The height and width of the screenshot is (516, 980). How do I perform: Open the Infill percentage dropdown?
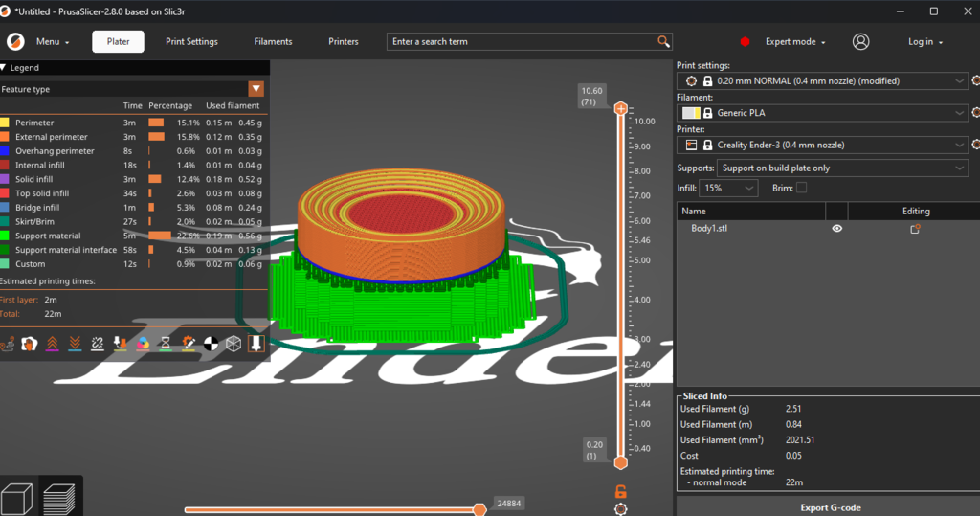coord(728,188)
